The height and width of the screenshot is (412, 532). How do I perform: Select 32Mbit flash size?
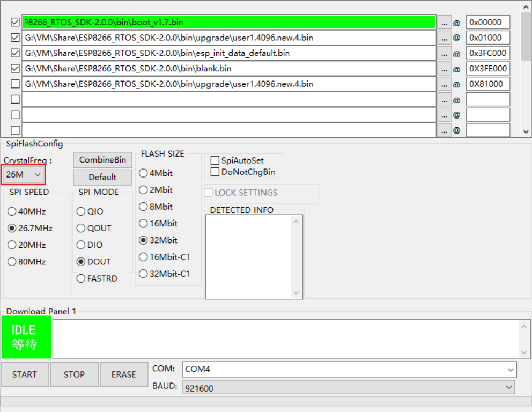(x=158, y=240)
